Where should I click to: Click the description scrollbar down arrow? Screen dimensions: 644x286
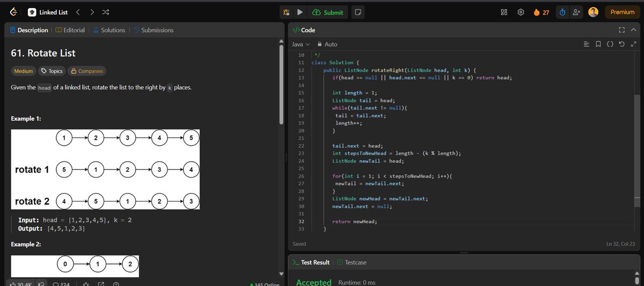click(x=281, y=273)
